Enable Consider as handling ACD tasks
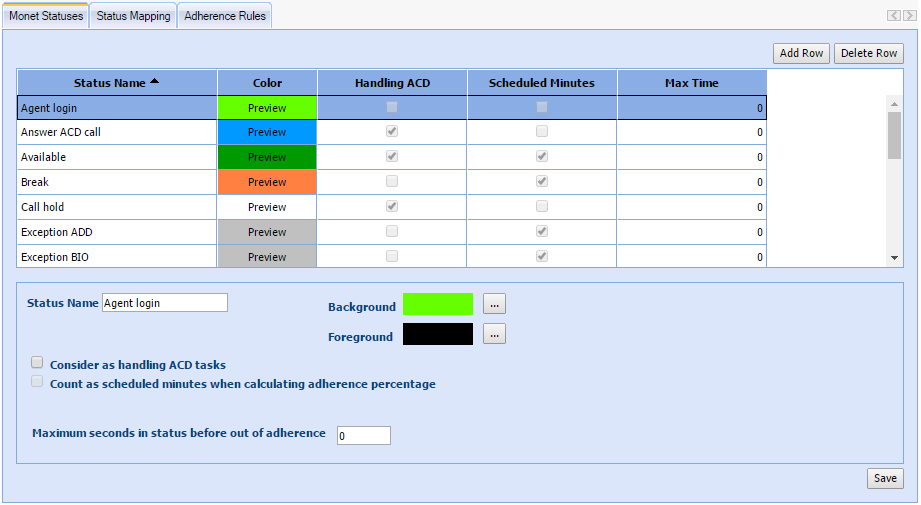The image size is (921, 505). (x=38, y=363)
